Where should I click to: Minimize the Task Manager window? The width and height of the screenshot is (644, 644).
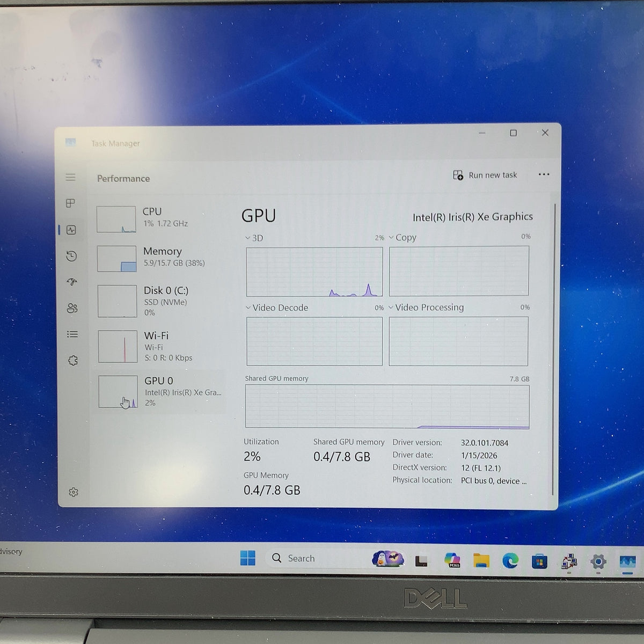pos(482,133)
